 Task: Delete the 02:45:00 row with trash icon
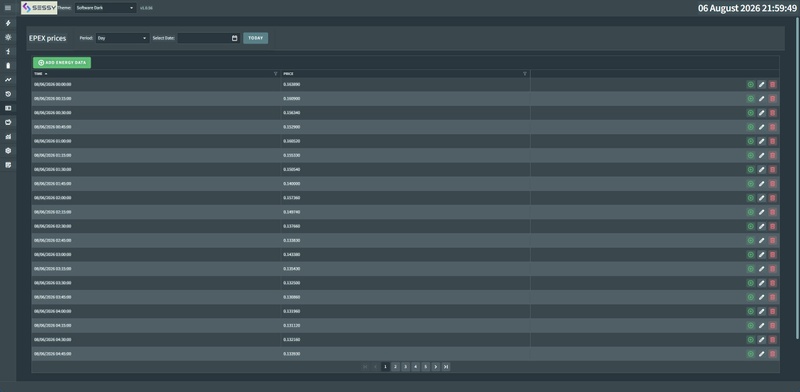tap(772, 240)
